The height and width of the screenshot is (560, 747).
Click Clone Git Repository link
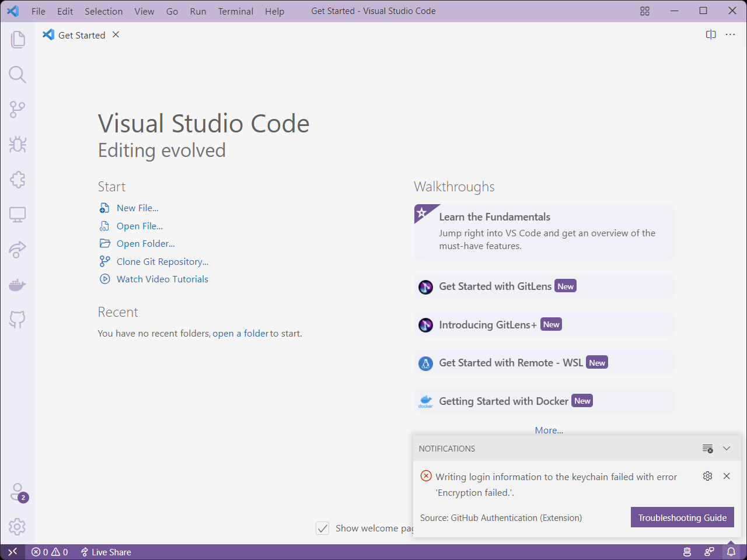[x=162, y=262]
